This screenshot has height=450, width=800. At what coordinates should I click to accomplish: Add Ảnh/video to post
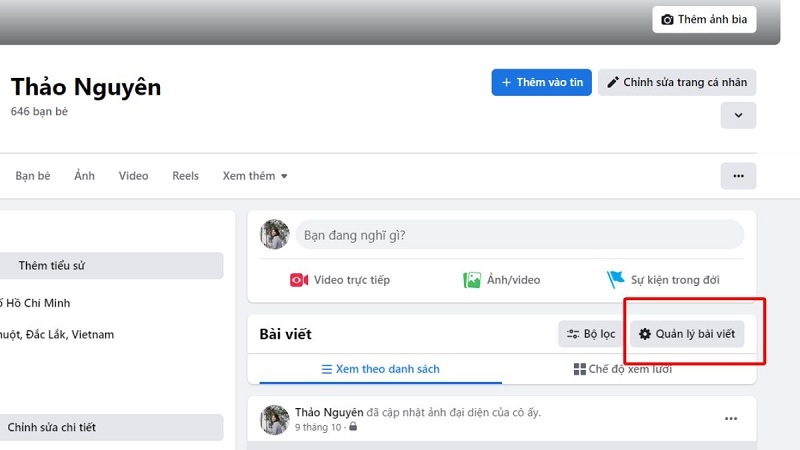(502, 280)
